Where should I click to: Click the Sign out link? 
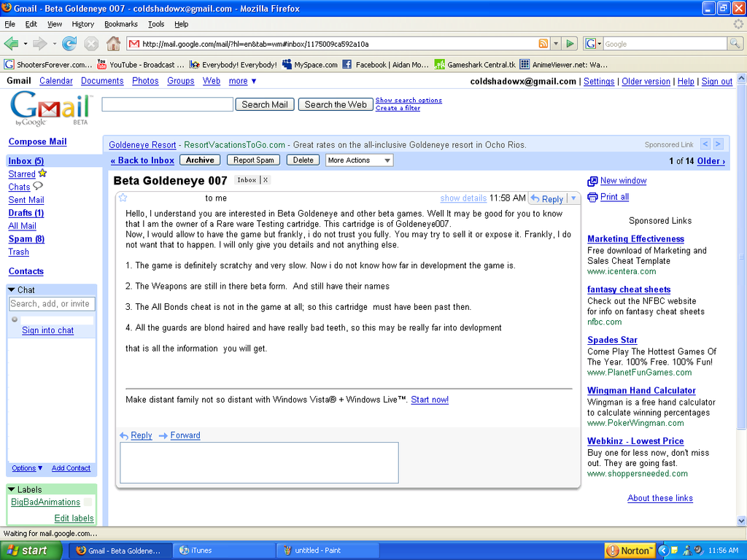(x=717, y=82)
